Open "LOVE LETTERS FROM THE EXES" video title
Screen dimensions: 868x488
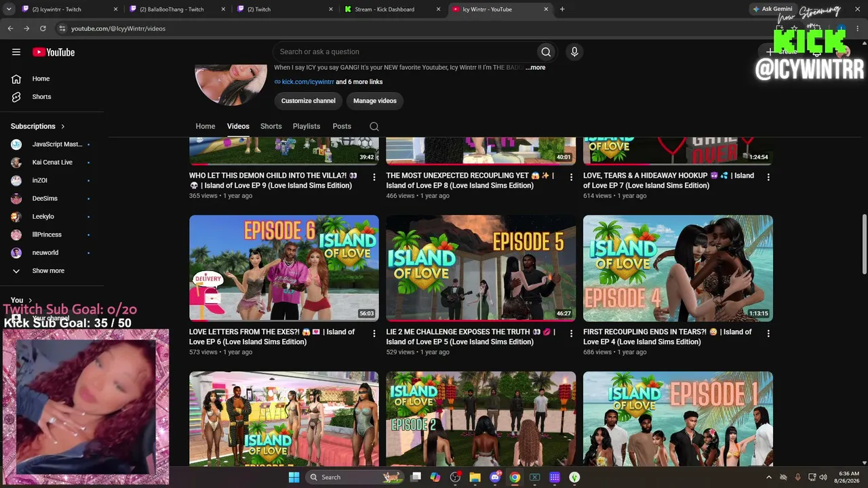(x=272, y=337)
